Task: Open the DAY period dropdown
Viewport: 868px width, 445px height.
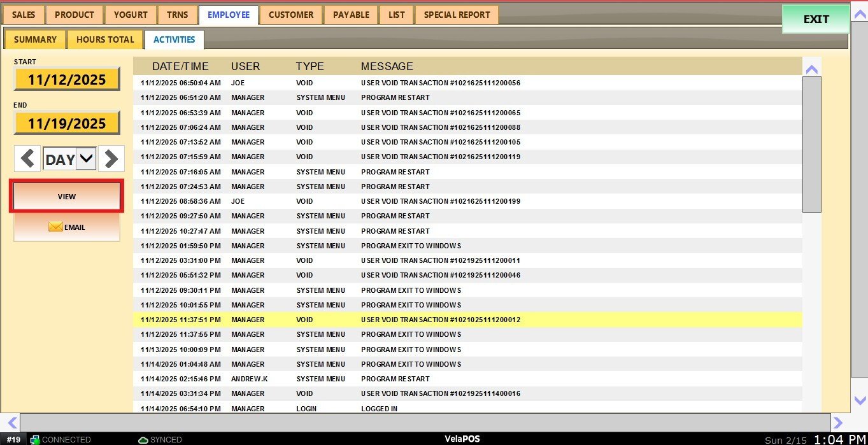Action: click(86, 159)
